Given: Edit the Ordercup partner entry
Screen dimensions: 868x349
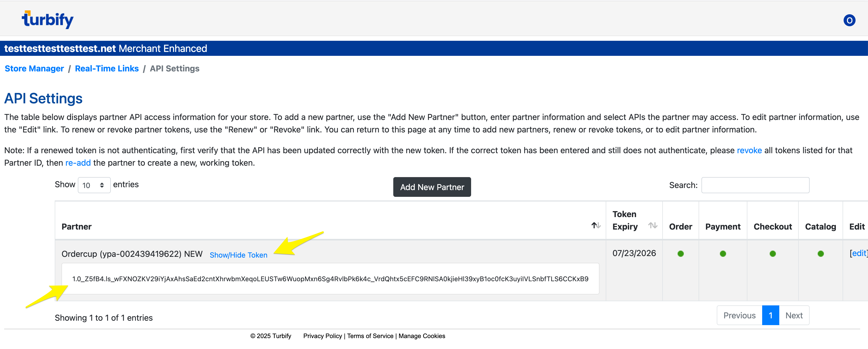Looking at the screenshot, I should tap(859, 253).
